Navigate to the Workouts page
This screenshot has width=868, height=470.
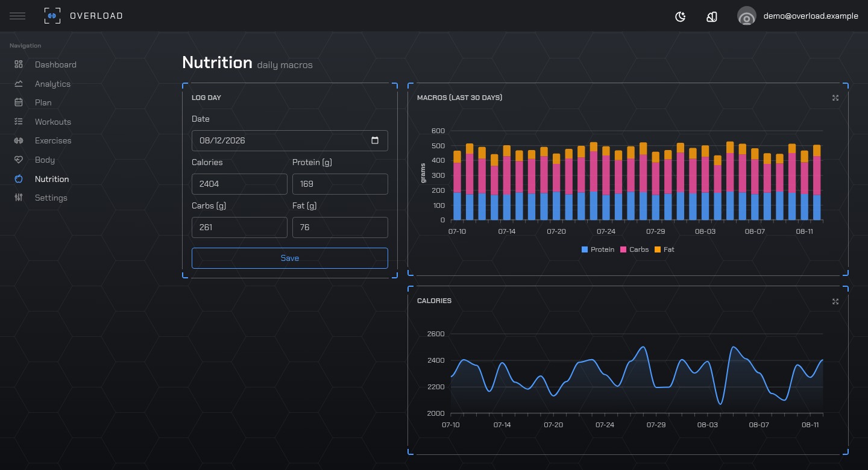point(53,122)
